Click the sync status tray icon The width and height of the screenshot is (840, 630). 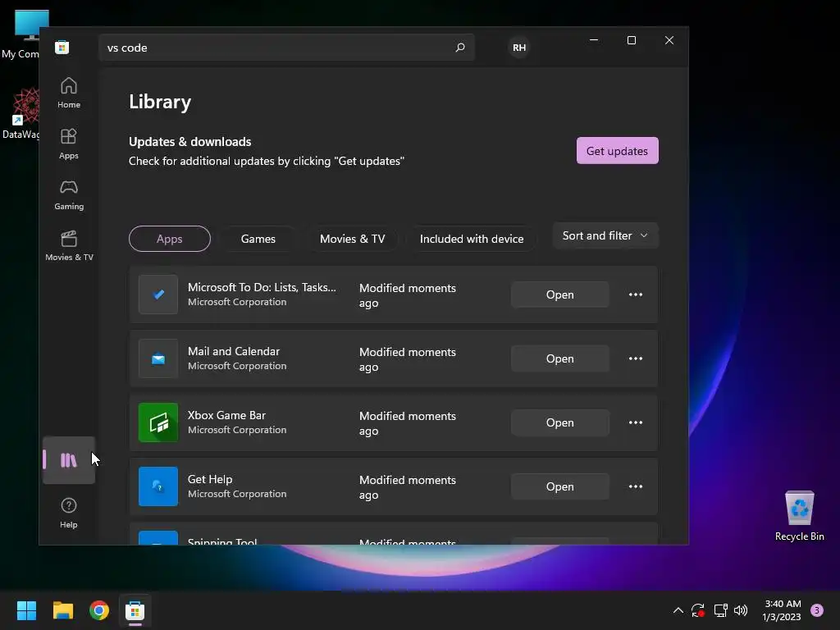[x=698, y=610]
